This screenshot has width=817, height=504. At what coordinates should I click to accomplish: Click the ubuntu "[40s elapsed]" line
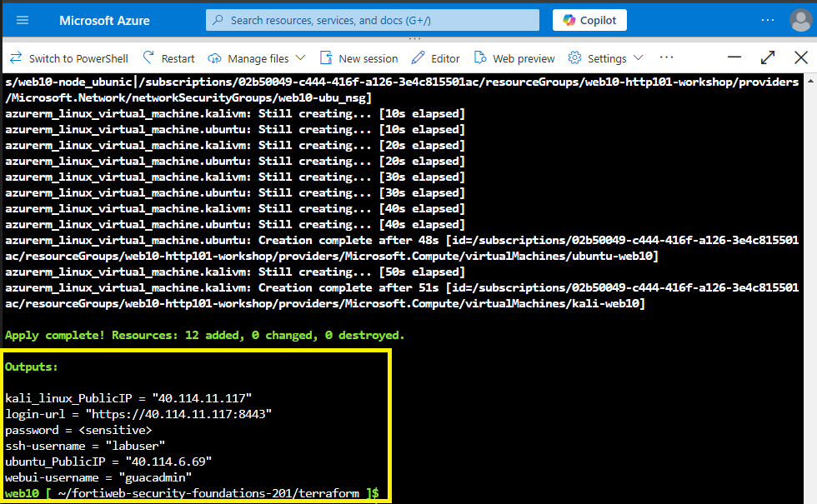235,224
